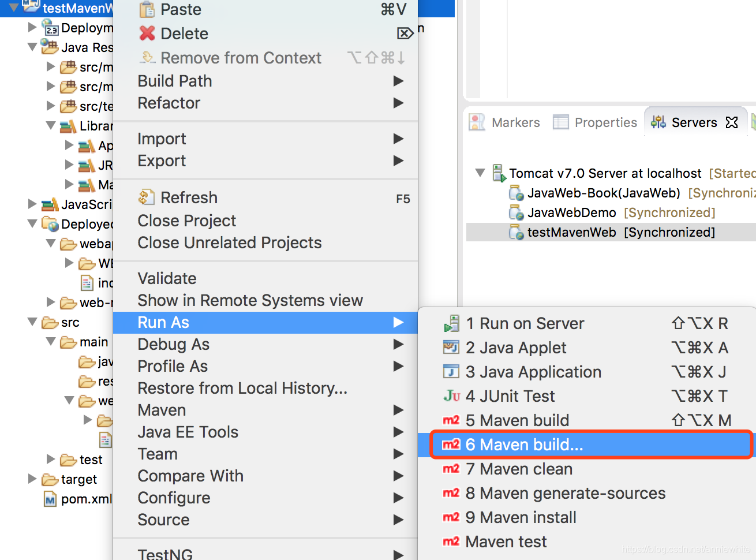Image resolution: width=756 pixels, height=560 pixels.
Task: Open the Configure submenu
Action: point(265,498)
